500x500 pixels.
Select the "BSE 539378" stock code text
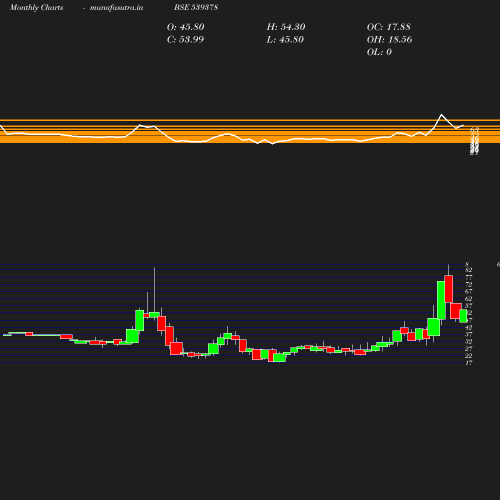196,7
